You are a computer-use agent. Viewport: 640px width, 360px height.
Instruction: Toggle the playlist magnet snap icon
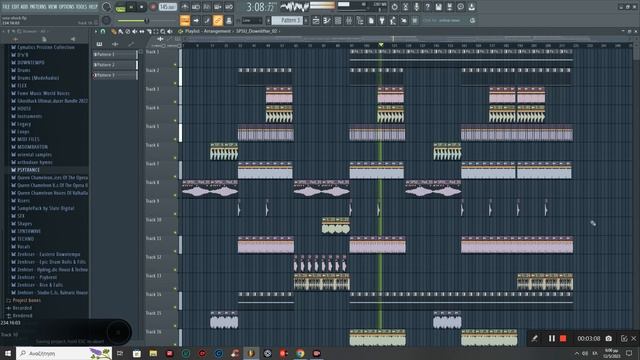point(103,31)
